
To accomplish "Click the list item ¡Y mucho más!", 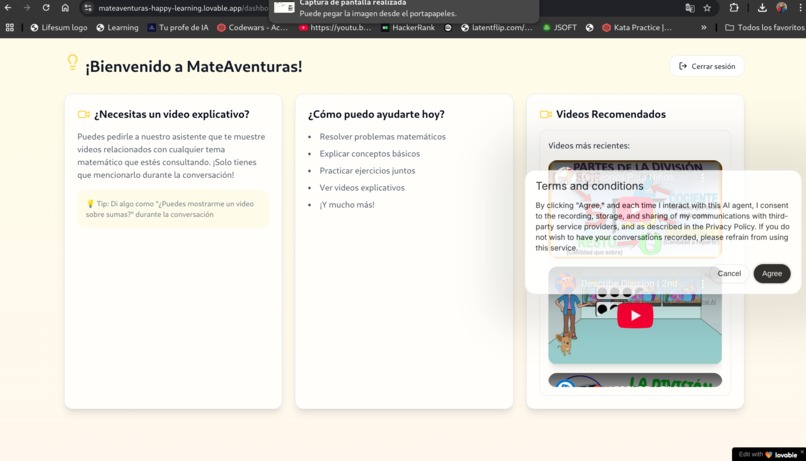I will coord(347,205).
